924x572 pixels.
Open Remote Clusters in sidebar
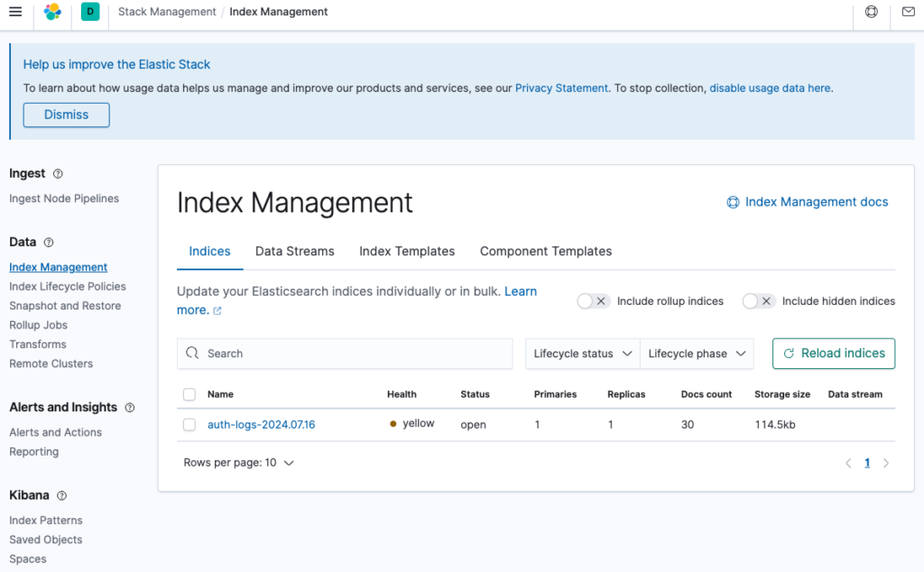click(x=51, y=364)
